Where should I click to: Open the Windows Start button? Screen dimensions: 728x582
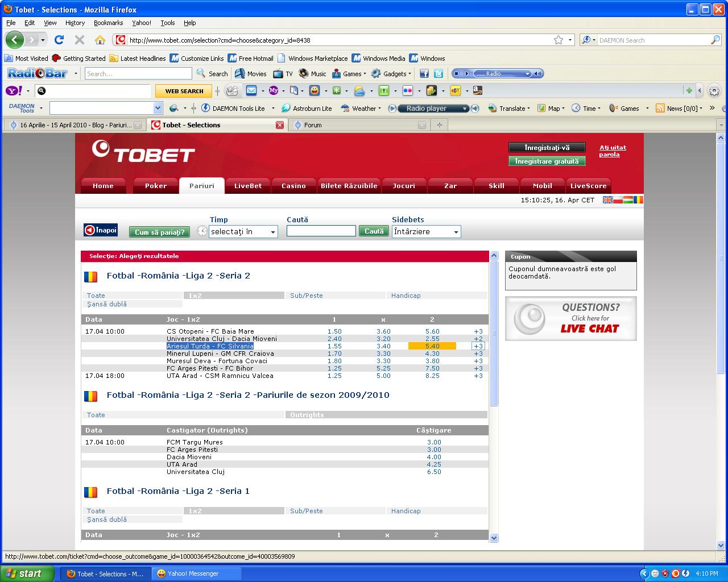[x=28, y=573]
